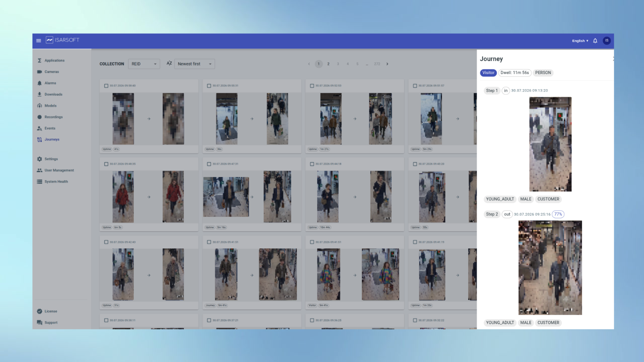This screenshot has width=644, height=362.
Task: Select the 09:55:31 journey checkbox
Action: [209, 86]
